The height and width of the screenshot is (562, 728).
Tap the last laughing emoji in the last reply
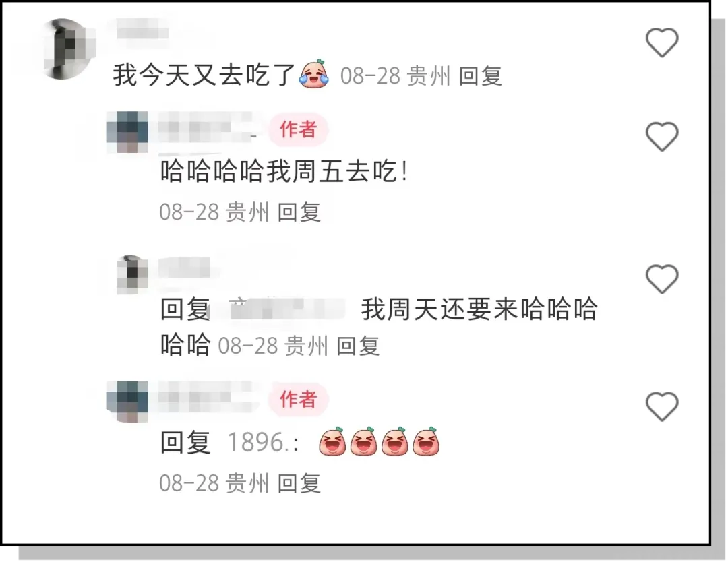(x=426, y=441)
